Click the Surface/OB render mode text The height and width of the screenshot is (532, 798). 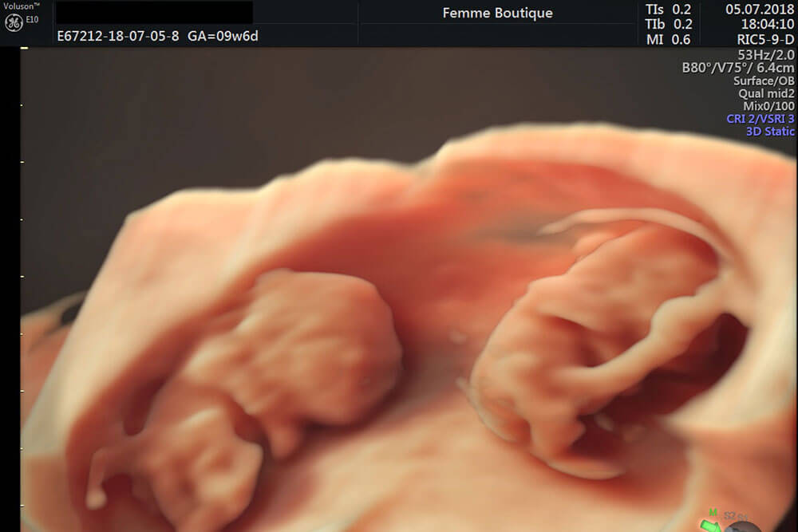[x=764, y=81]
